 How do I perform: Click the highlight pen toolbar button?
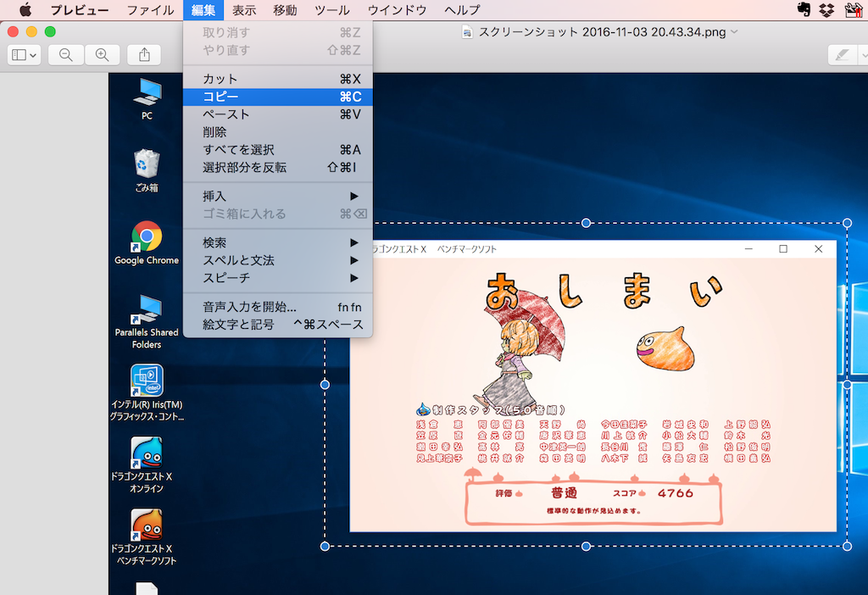[x=841, y=54]
